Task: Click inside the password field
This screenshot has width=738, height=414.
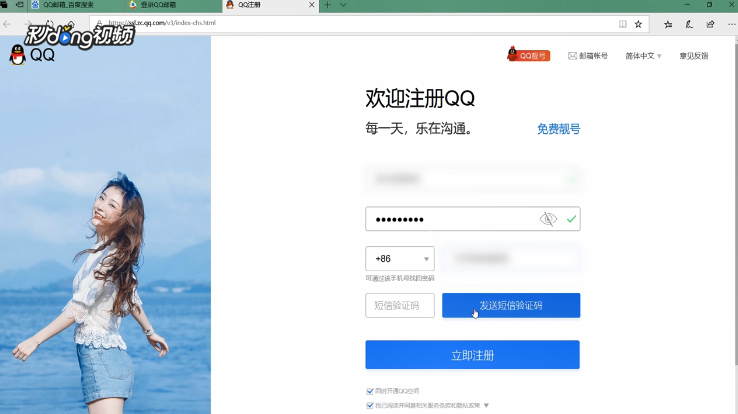Action: click(x=473, y=219)
